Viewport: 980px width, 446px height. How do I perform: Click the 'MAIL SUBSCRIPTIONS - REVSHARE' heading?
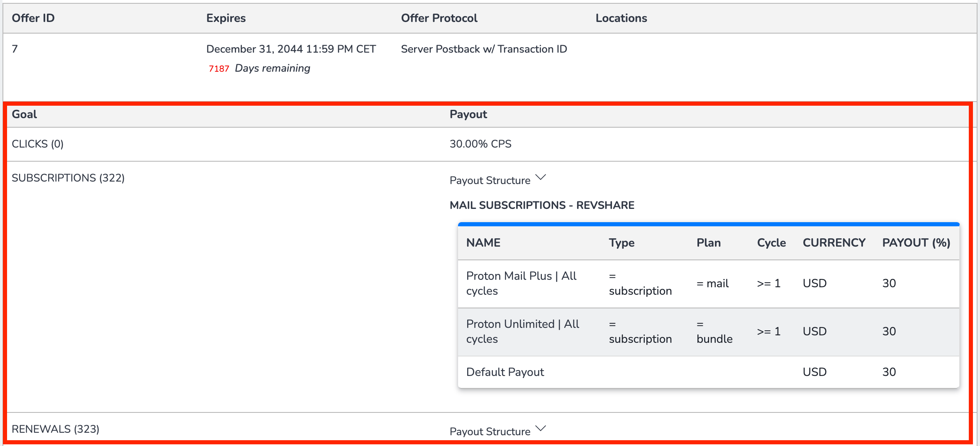point(542,205)
